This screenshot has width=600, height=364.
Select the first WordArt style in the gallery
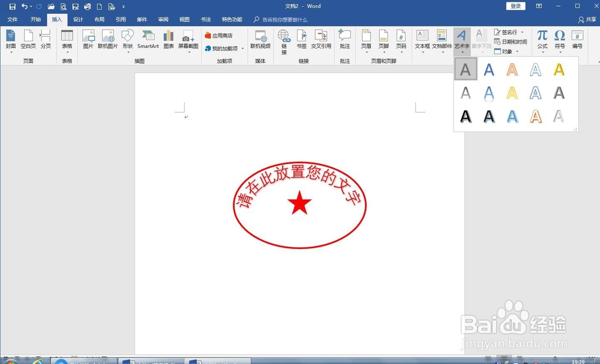tap(466, 70)
